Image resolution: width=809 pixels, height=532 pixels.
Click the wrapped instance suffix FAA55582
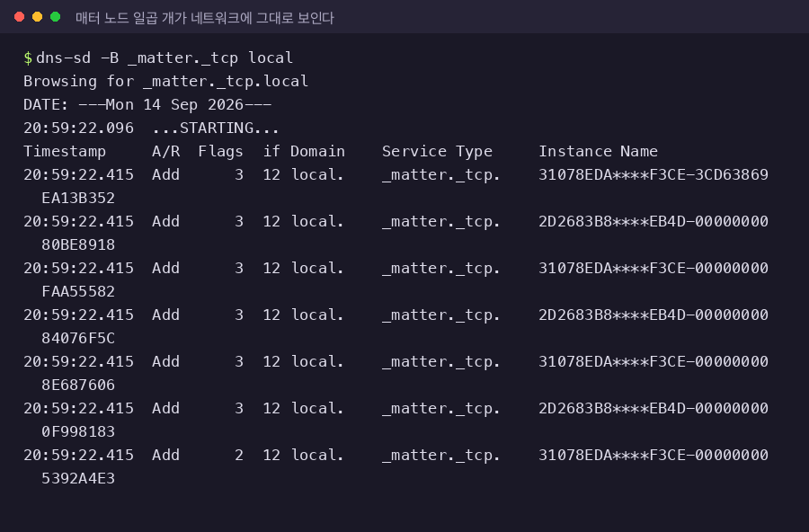tap(78, 291)
